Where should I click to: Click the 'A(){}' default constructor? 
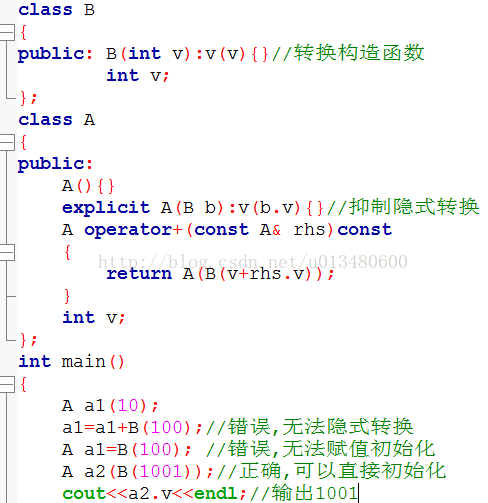point(88,186)
